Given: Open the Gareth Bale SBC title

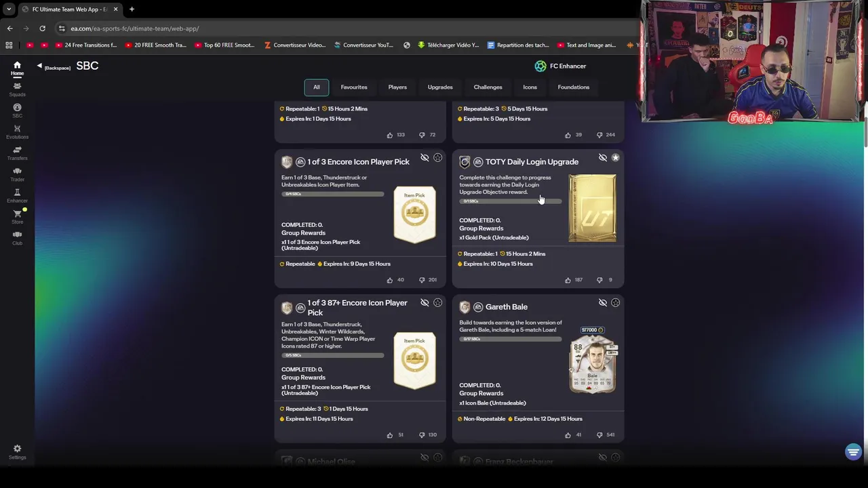Looking at the screenshot, I should click(x=507, y=307).
